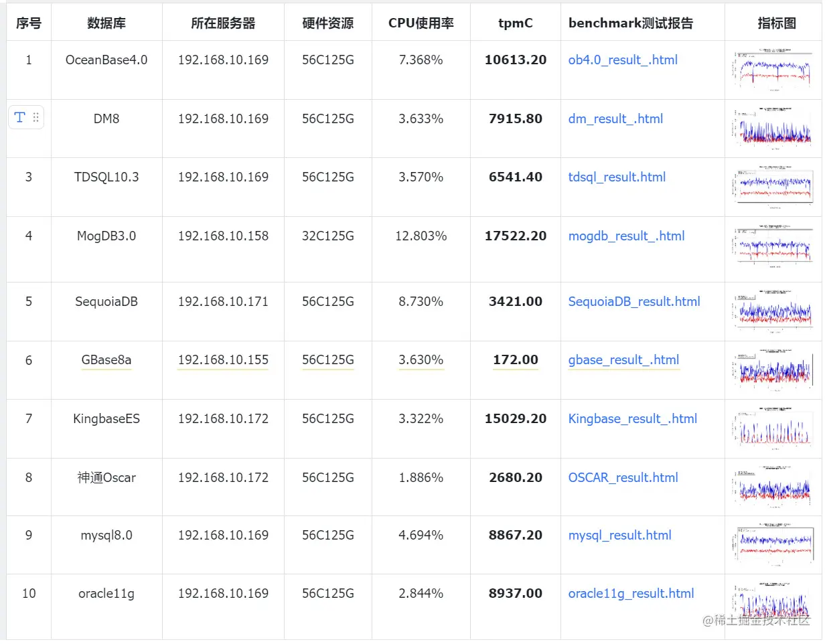Select the 所在服务器 column header
The width and height of the screenshot is (827, 644).
point(223,23)
